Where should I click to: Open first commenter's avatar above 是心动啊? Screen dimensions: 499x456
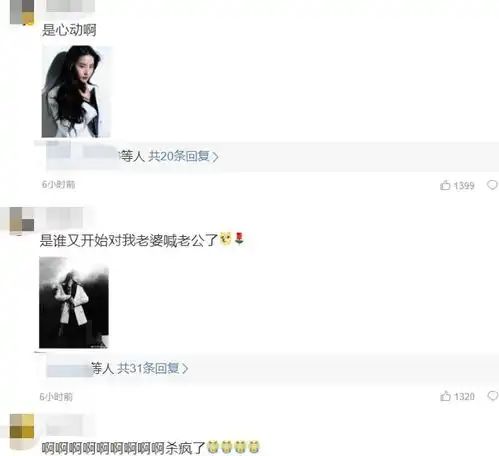(22, 12)
